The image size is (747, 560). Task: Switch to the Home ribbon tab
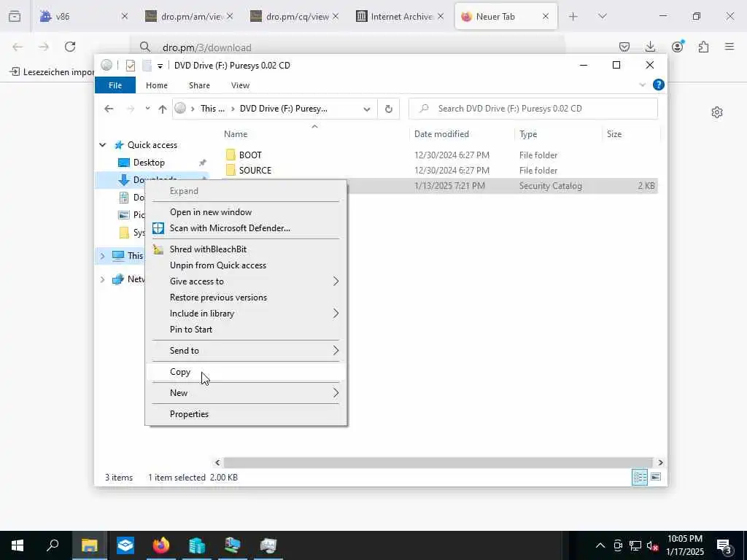coord(157,85)
